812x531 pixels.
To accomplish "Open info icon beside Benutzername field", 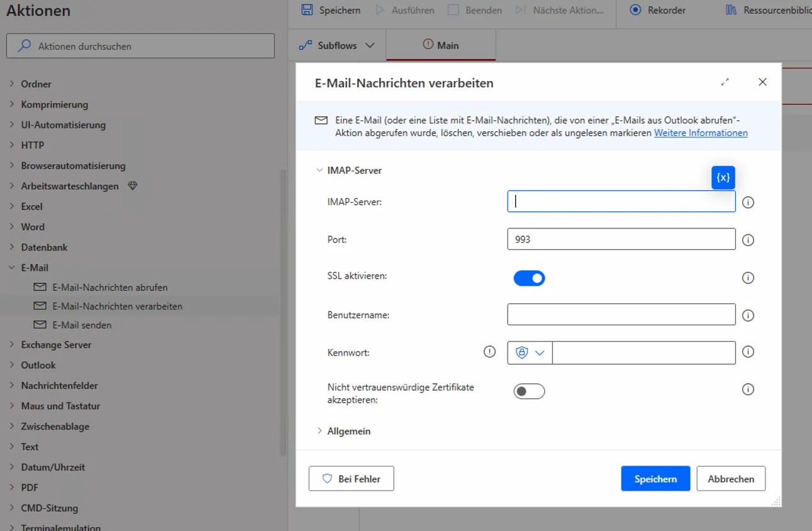I will [748, 315].
